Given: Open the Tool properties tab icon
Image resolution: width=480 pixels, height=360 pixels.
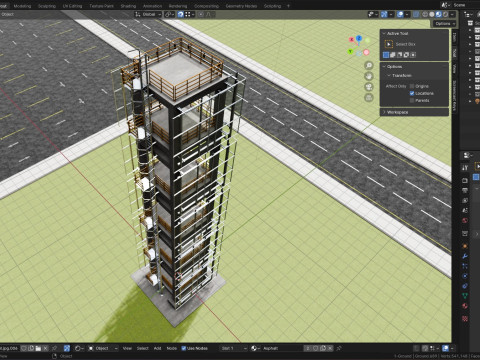Looking at the screenshot, I should (465, 168).
